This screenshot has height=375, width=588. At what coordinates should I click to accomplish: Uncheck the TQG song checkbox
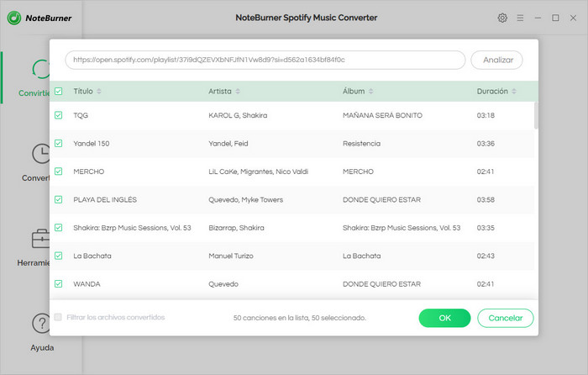coord(59,115)
